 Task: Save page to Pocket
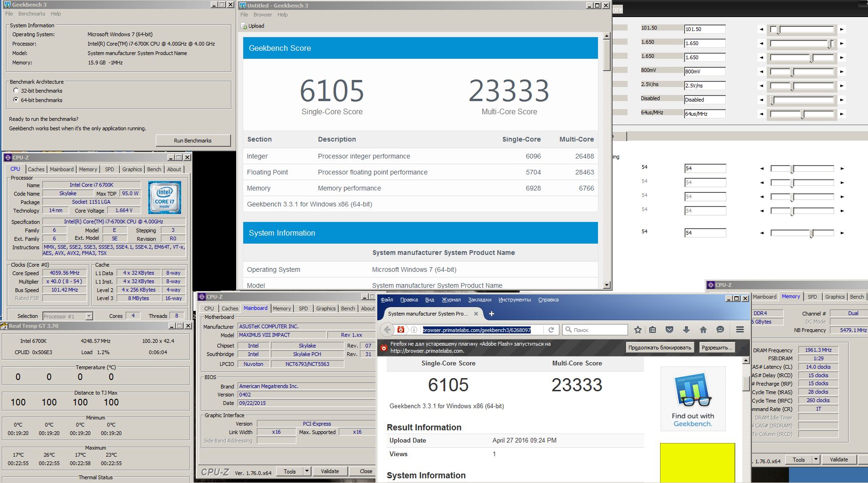tap(669, 330)
